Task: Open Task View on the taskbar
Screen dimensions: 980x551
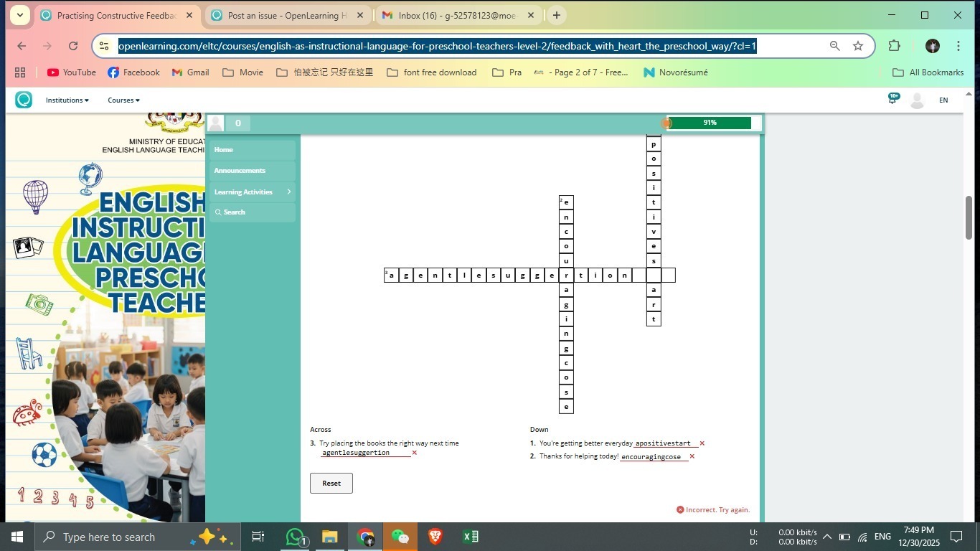Action: 258,537
